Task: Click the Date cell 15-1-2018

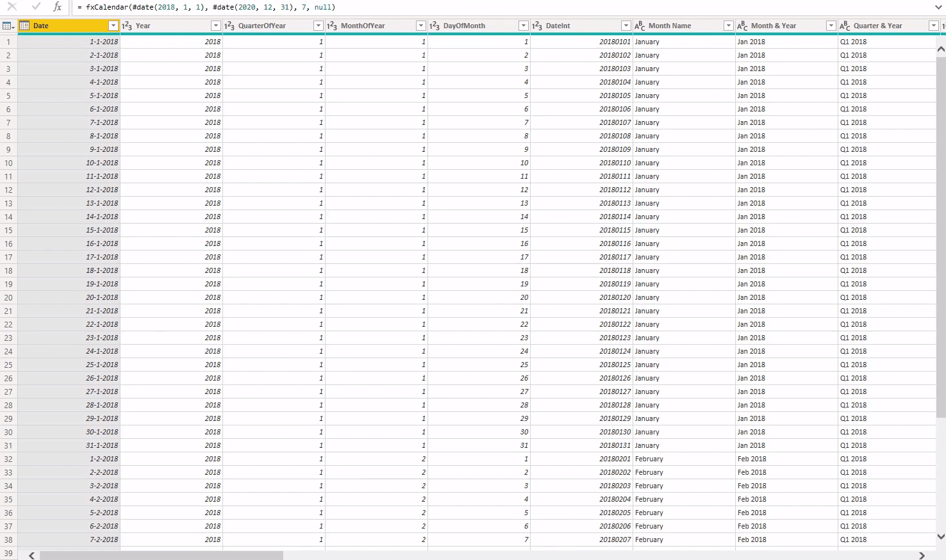Action: click(69, 230)
